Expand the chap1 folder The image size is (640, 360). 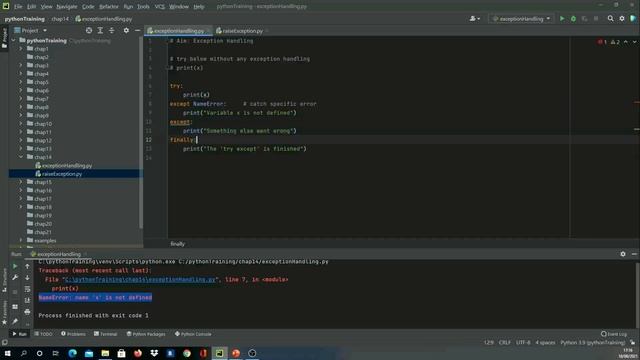pos(21,49)
